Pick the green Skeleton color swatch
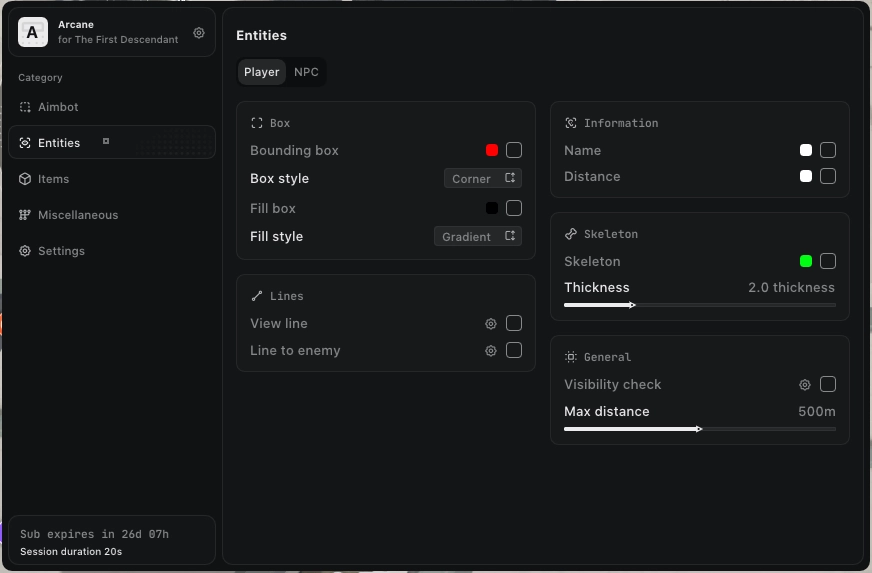 [x=805, y=261]
